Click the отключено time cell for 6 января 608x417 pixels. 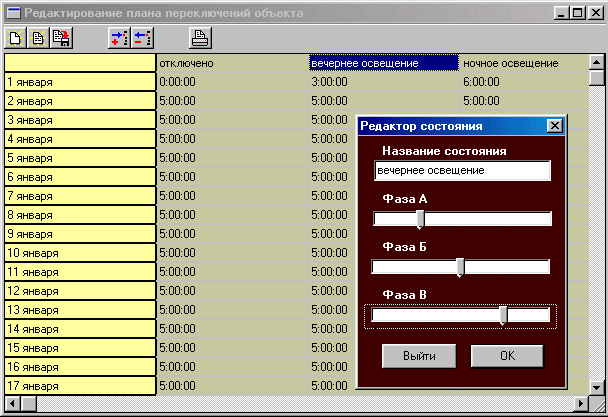(x=232, y=177)
